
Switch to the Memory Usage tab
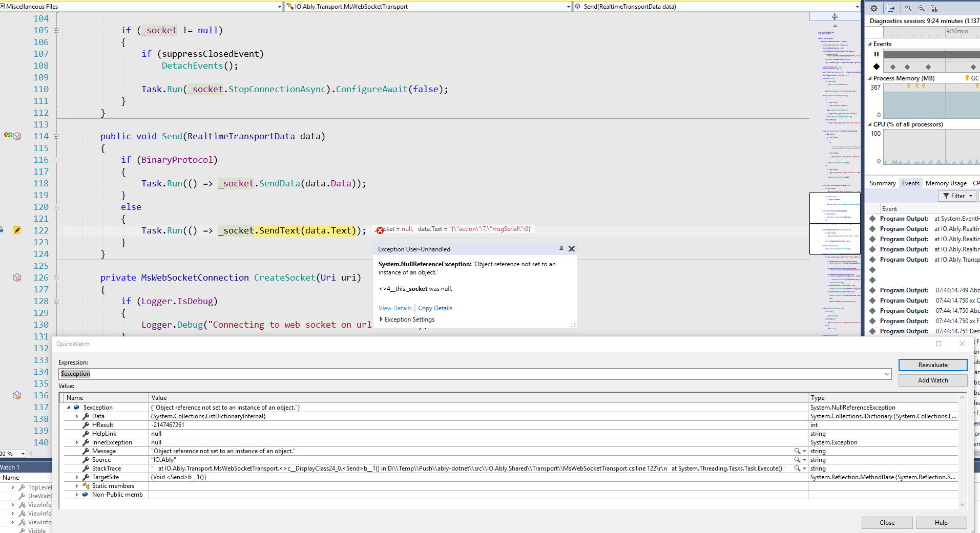coord(946,183)
